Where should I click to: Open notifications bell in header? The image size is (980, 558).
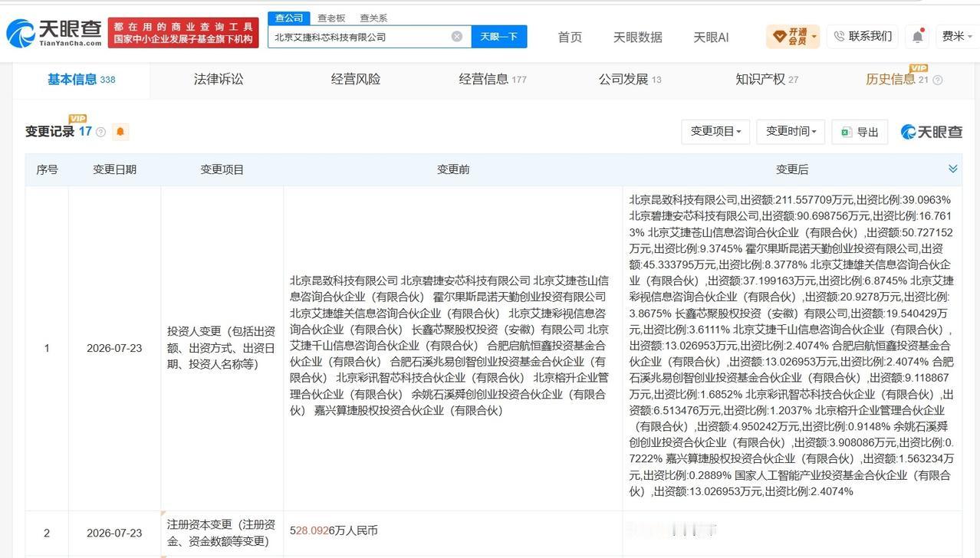pyautogui.click(x=918, y=36)
